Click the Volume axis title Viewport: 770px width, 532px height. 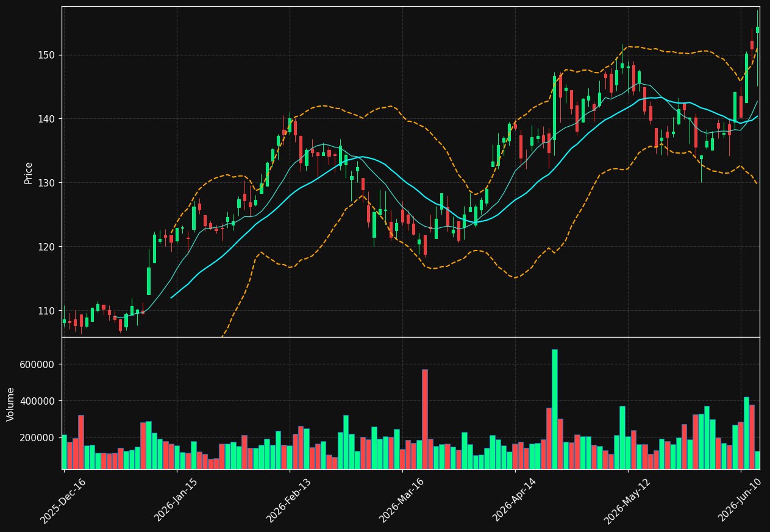[x=11, y=404]
